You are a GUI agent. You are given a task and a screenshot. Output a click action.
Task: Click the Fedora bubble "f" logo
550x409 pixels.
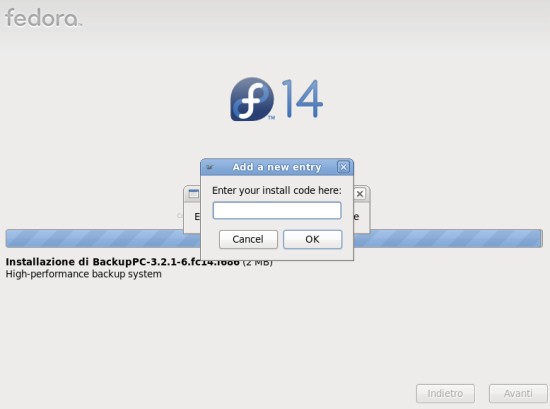[252, 99]
